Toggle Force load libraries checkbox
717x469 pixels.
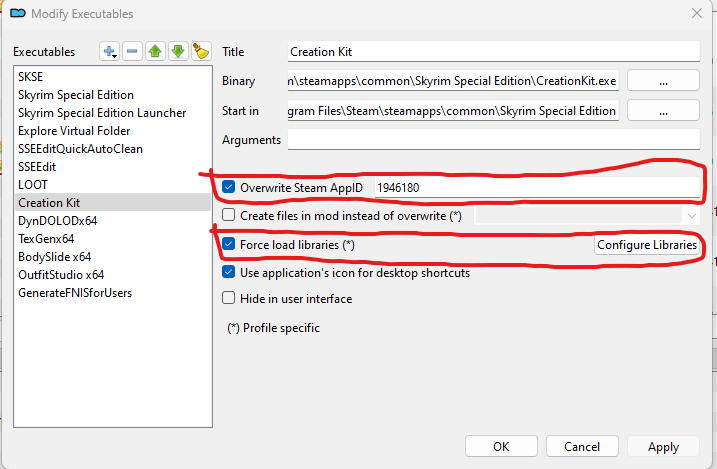pyautogui.click(x=229, y=244)
